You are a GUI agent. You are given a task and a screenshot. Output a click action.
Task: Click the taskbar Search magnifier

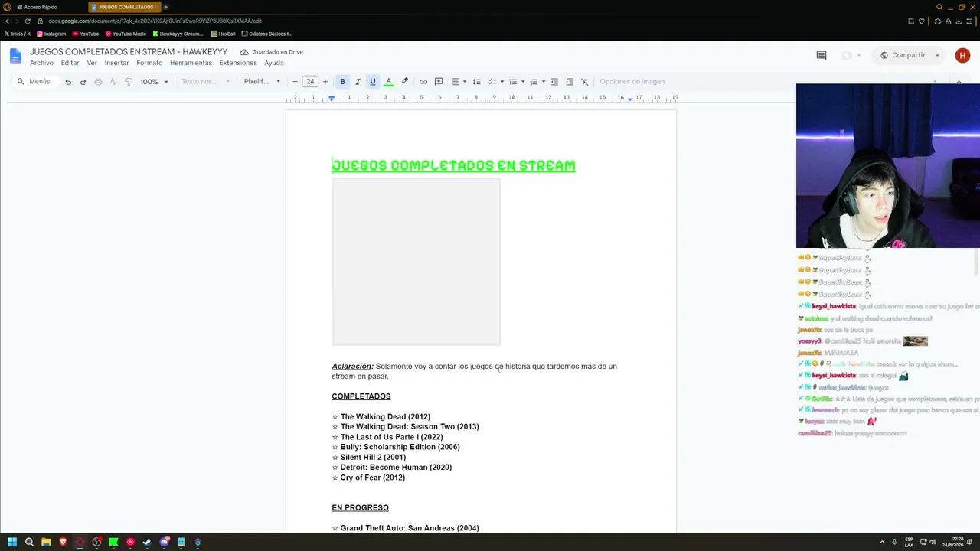(x=29, y=542)
